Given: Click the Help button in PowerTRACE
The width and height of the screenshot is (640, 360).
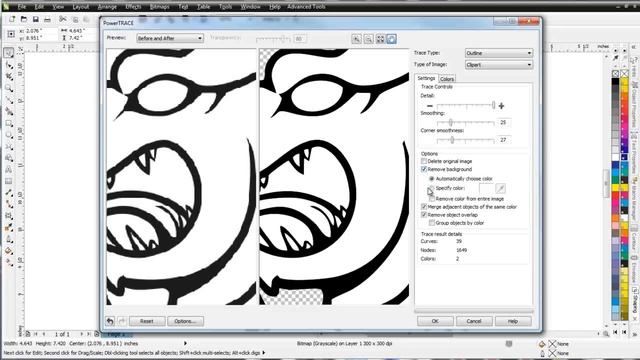Looking at the screenshot, I should coord(513,321).
